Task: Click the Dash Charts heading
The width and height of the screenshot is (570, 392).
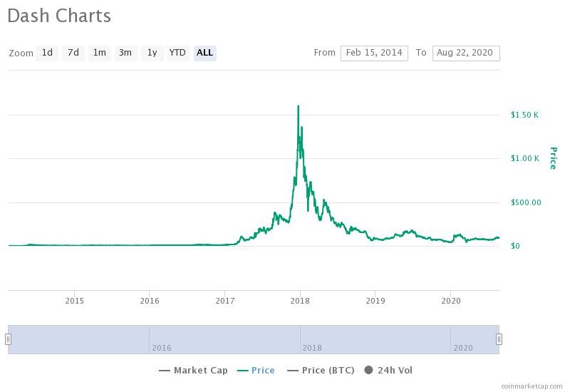Action: point(59,16)
